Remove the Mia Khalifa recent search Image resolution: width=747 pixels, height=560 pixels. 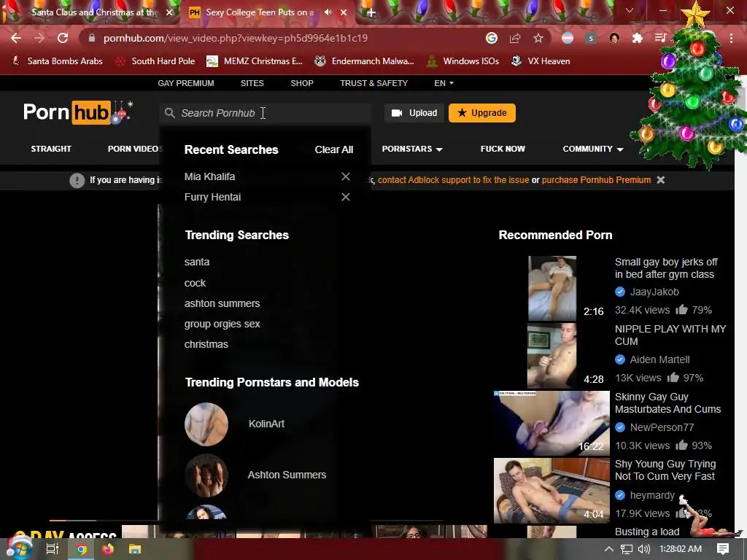click(346, 176)
